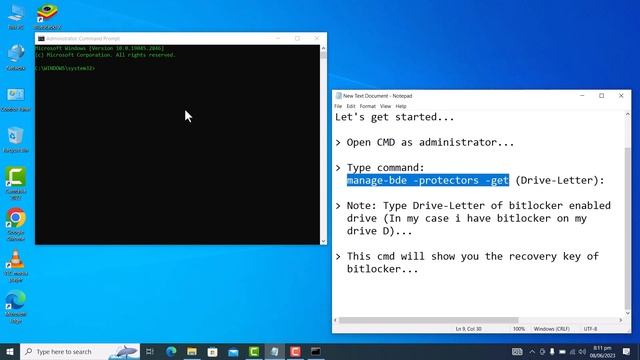Minimize the Notepad window
The image size is (640, 360).
[x=582, y=96]
